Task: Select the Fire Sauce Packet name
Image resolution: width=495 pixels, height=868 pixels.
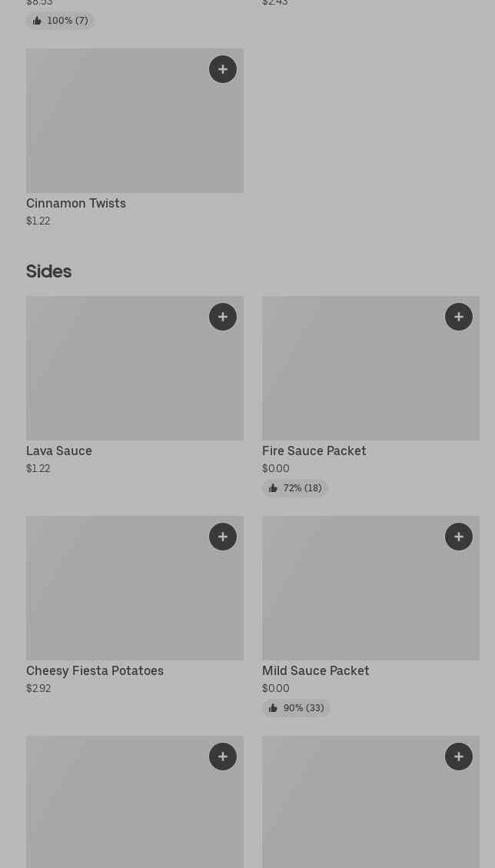Action: click(314, 451)
